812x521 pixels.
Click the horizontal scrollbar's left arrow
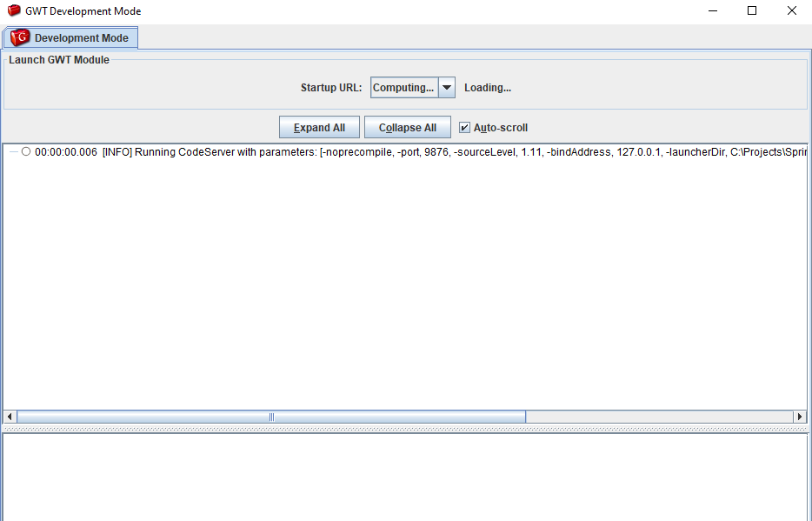click(x=10, y=417)
